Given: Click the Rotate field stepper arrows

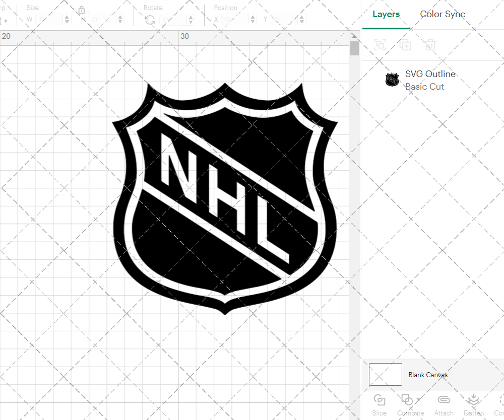Looking at the screenshot, I should point(190,20).
